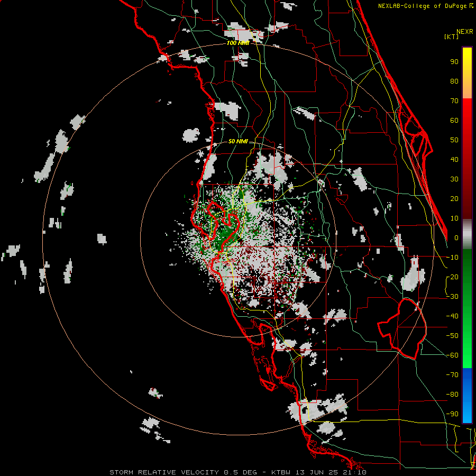The height and width of the screenshot is (476, 476).
Task: Click the 90 value on the velocity scale
Action: click(454, 62)
